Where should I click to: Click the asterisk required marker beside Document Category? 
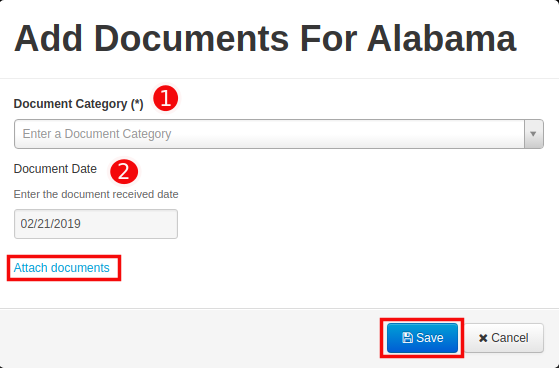point(137,103)
